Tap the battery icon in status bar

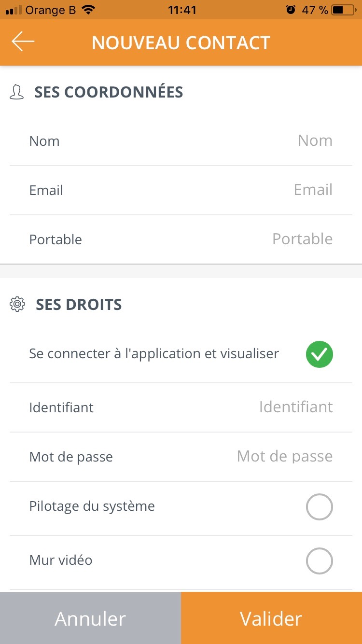(x=344, y=10)
